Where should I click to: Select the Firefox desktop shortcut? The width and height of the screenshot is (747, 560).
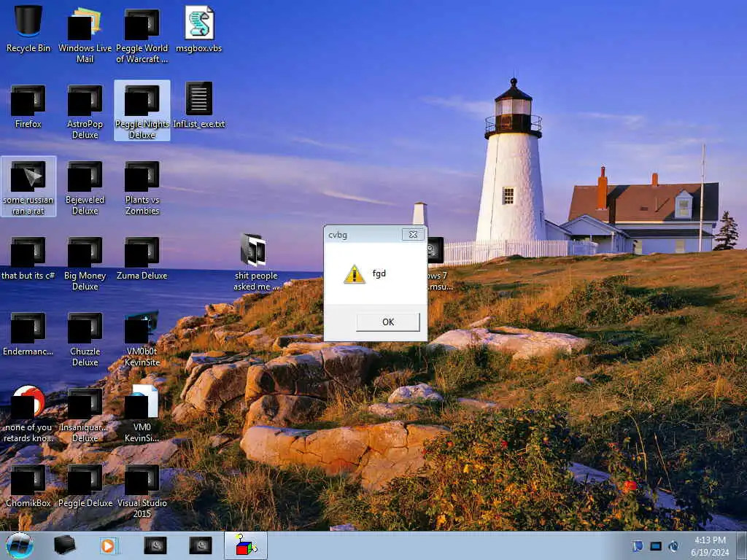[28, 106]
